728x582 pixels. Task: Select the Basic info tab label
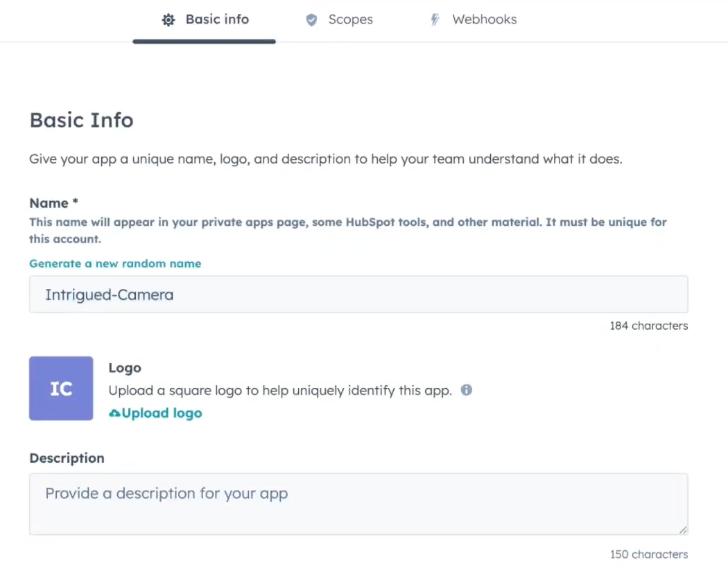(217, 19)
